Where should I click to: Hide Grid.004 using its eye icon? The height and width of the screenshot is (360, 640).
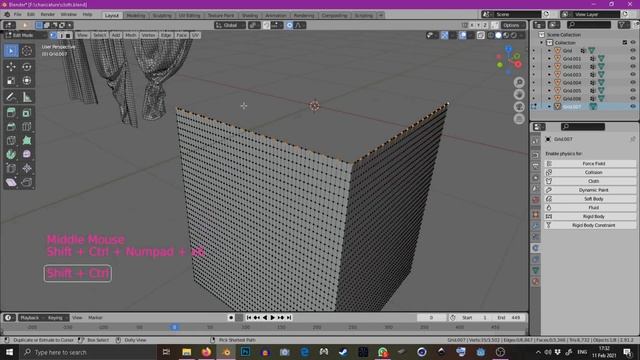pos(633,82)
